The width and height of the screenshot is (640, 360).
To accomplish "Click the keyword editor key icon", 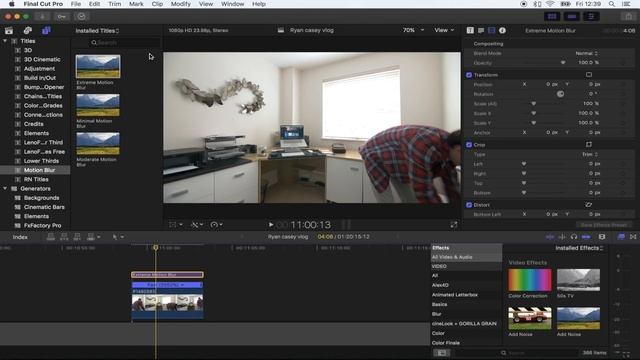I will [62, 16].
